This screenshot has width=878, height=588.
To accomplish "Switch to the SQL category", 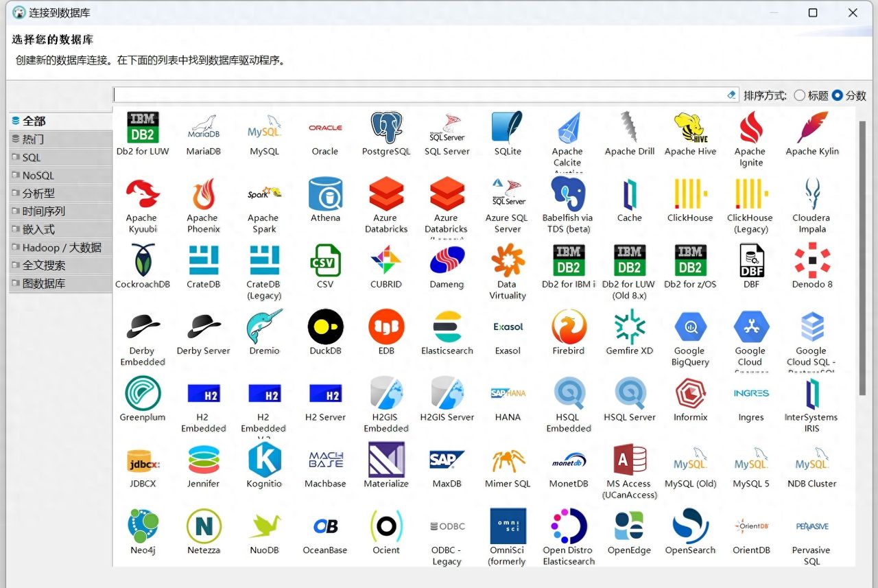I will pos(60,157).
